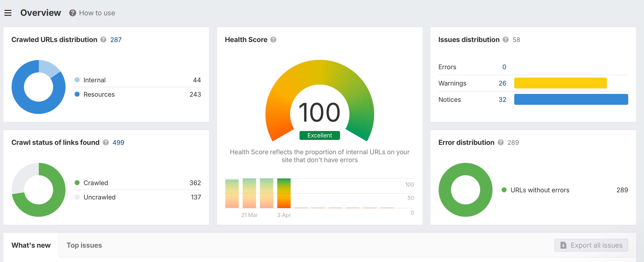Viewport: 644px width, 262px height.
Task: Open the 32 Notices list
Action: click(502, 99)
